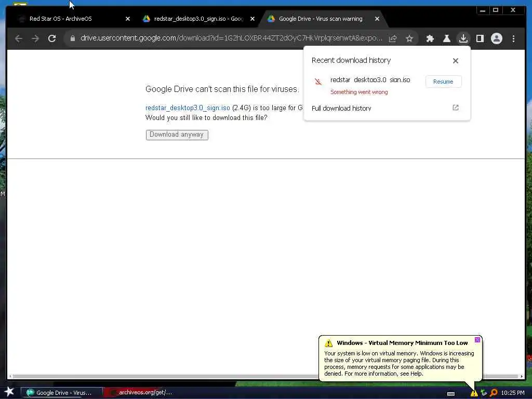Screen dimensions: 532x399
Task: Click the yellow warning tray icon
Action: click(x=474, y=393)
